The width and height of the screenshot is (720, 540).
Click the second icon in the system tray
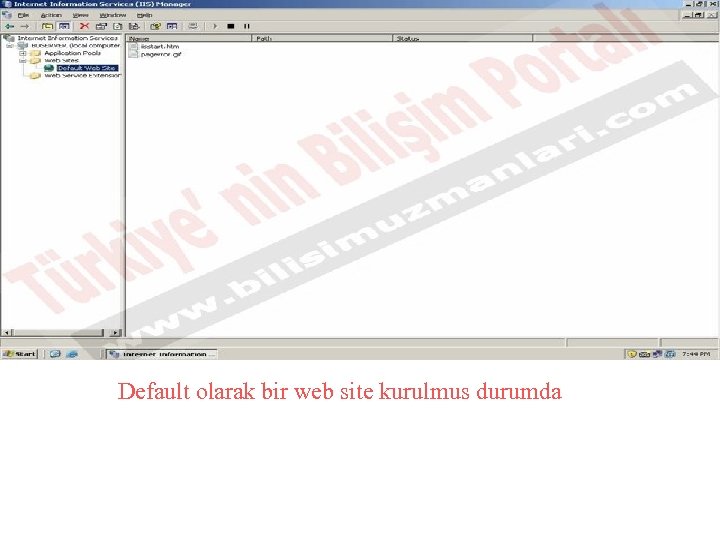tap(644, 354)
